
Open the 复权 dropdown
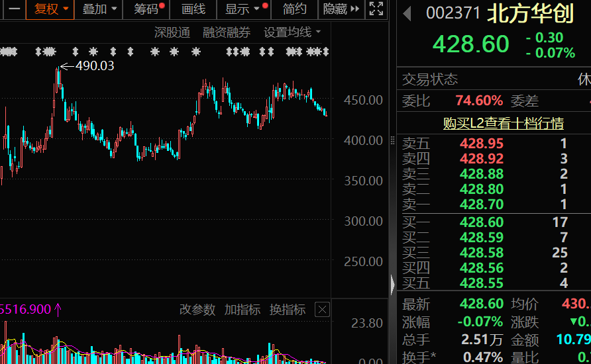[50, 9]
